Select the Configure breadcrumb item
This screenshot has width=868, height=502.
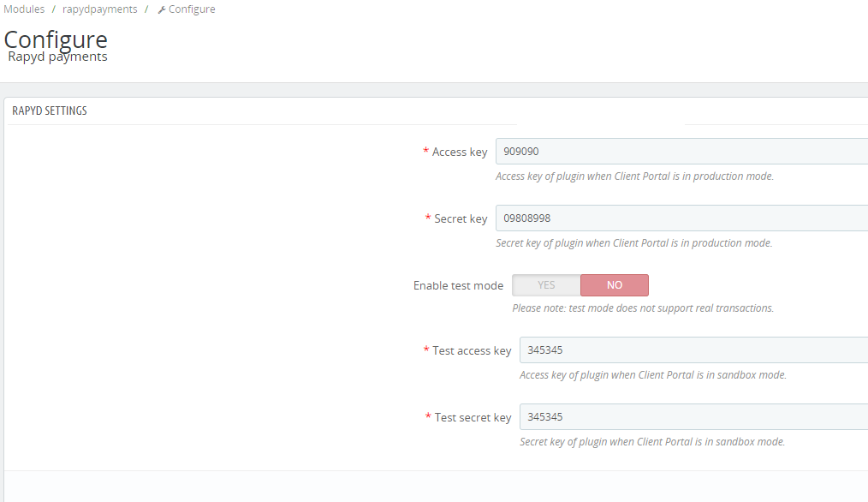click(x=192, y=9)
